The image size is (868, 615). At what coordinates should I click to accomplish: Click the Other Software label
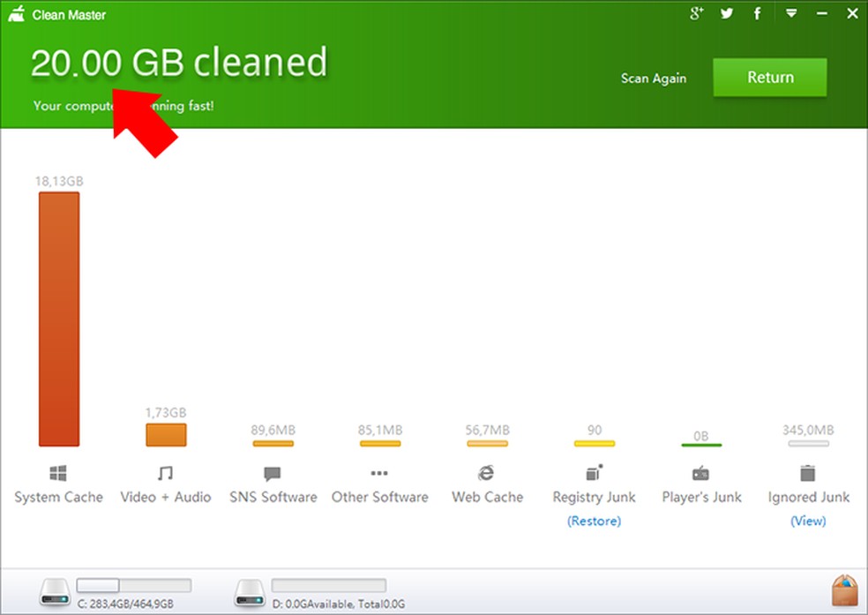379,497
